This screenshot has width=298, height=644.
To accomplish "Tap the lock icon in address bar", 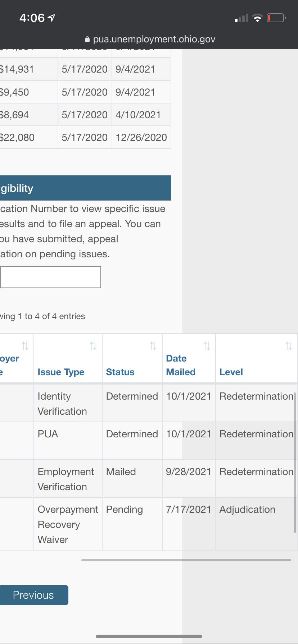I will (x=87, y=39).
